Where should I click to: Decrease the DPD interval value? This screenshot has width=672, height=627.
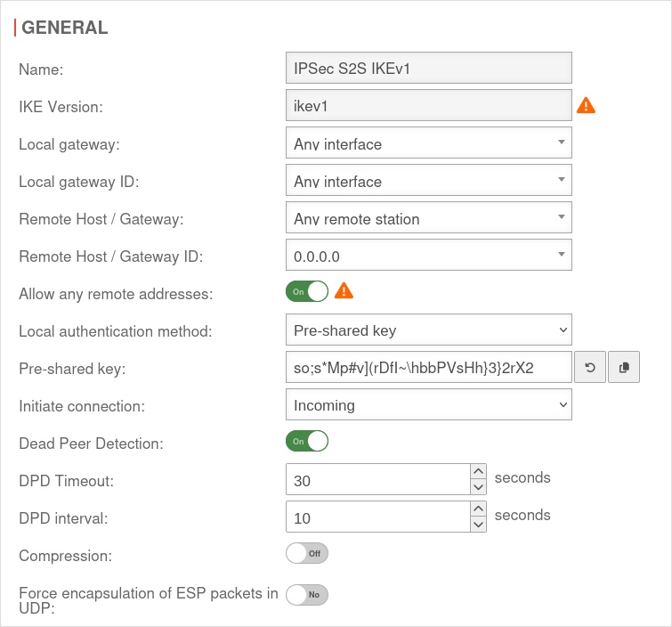click(x=479, y=525)
